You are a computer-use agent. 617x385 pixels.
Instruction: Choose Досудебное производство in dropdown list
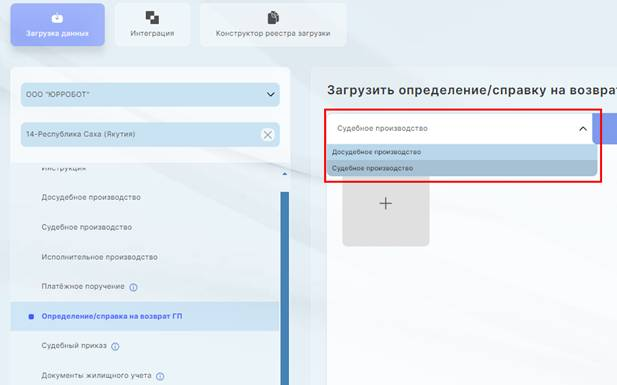[x=462, y=152]
